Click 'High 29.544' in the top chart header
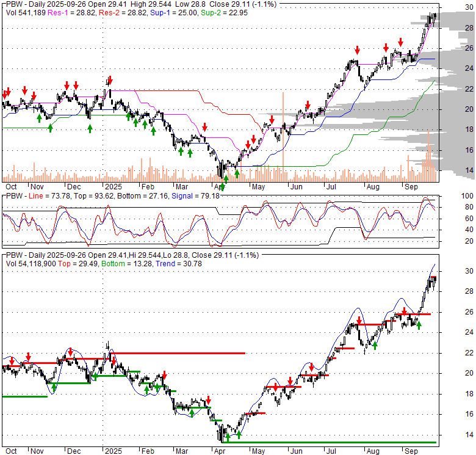 click(x=151, y=4)
